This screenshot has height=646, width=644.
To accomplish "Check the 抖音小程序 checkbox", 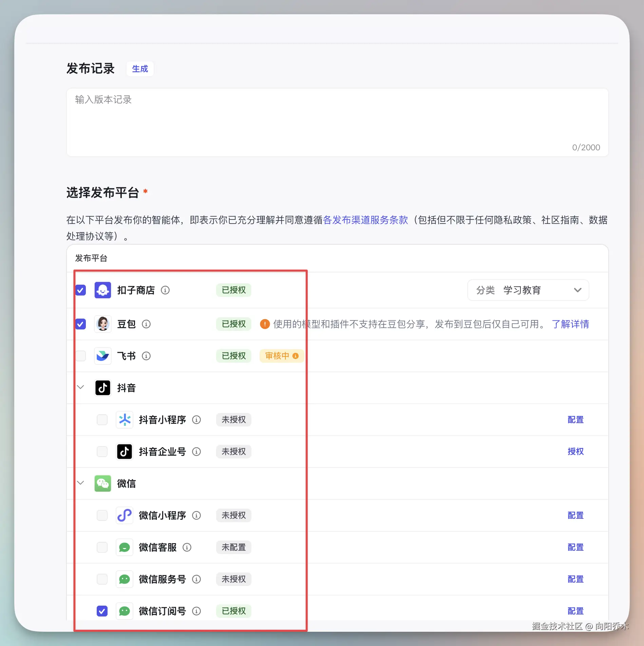I will [x=102, y=420].
